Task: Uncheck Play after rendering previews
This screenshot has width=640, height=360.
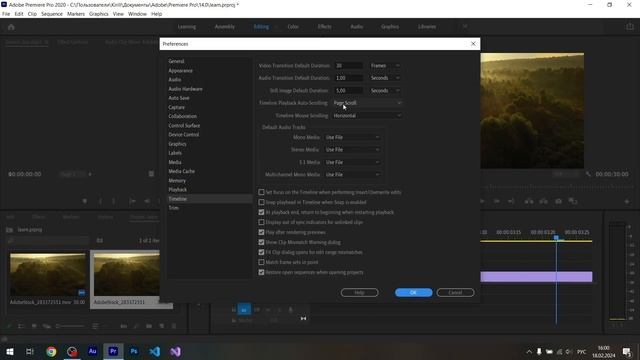Action: tap(261, 232)
